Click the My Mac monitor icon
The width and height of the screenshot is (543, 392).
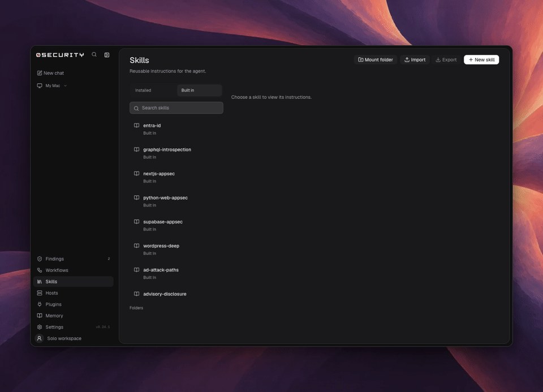coord(40,85)
